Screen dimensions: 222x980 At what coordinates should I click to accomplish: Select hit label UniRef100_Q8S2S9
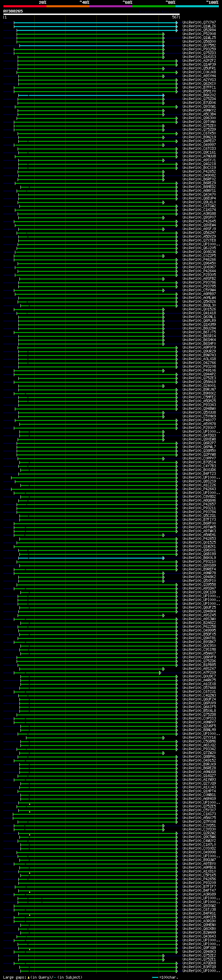click(x=199, y=481)
